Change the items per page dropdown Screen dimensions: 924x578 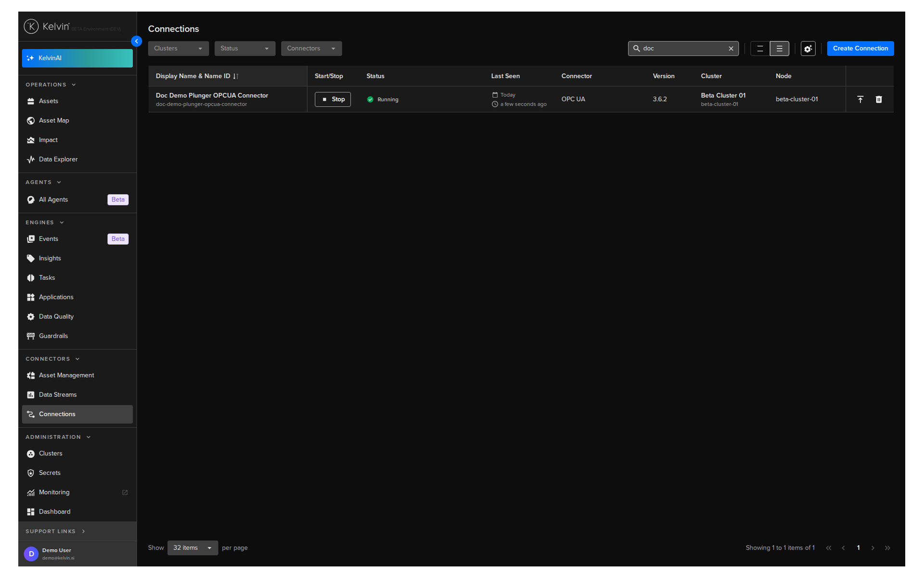tap(192, 548)
